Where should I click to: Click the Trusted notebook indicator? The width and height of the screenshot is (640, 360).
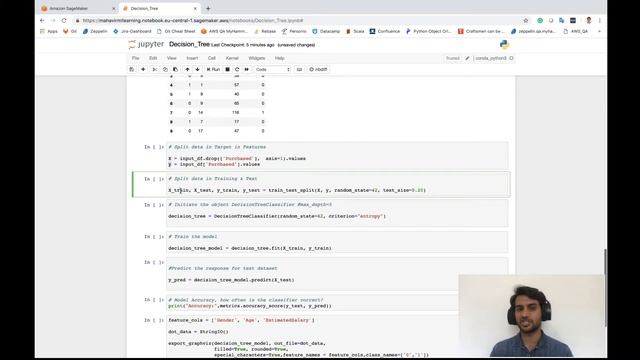[x=453, y=58]
